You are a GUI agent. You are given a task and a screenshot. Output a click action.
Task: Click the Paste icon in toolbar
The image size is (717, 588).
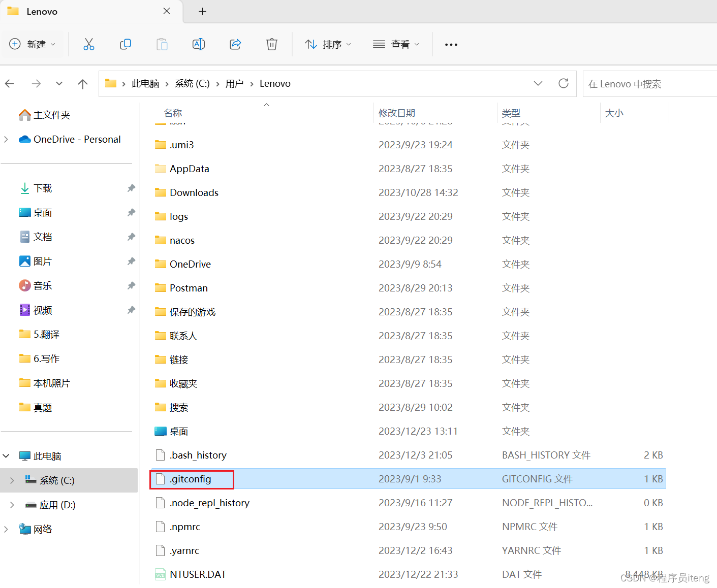tap(162, 44)
